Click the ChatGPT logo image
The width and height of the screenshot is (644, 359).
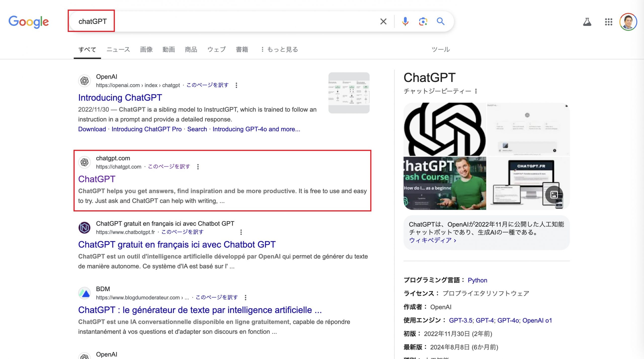(x=445, y=129)
